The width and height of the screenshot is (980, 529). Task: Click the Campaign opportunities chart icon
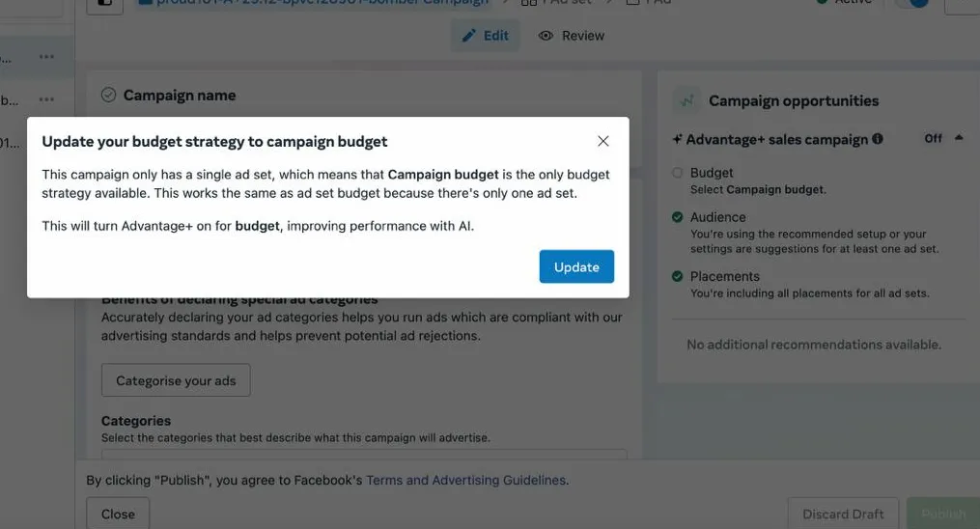tap(686, 100)
